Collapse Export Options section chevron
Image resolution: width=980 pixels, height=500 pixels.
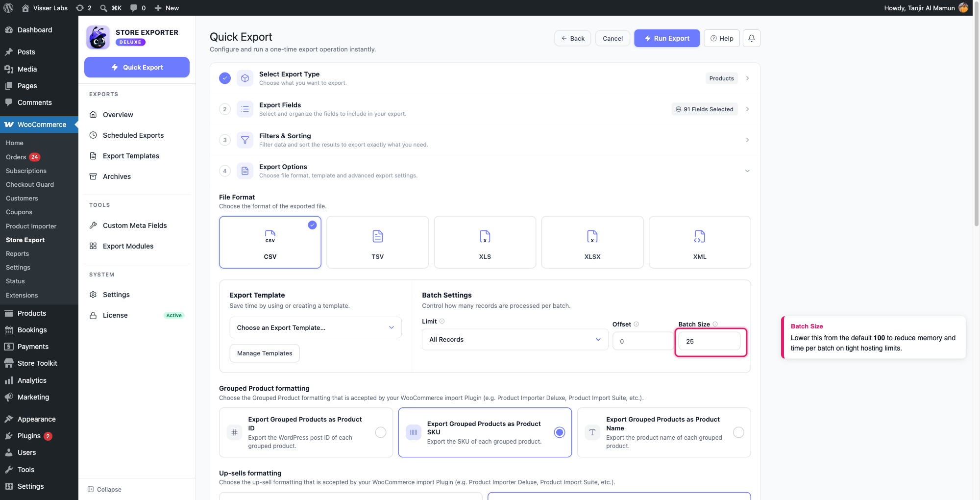747,171
